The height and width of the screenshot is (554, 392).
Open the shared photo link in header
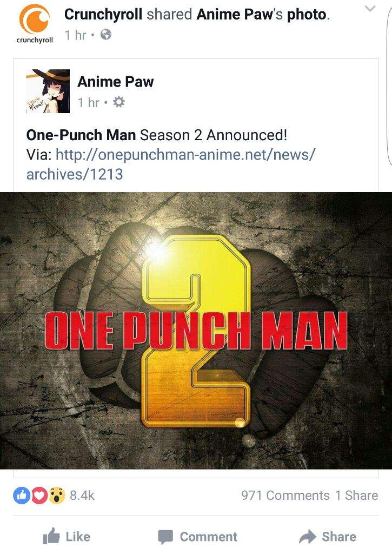point(307,15)
